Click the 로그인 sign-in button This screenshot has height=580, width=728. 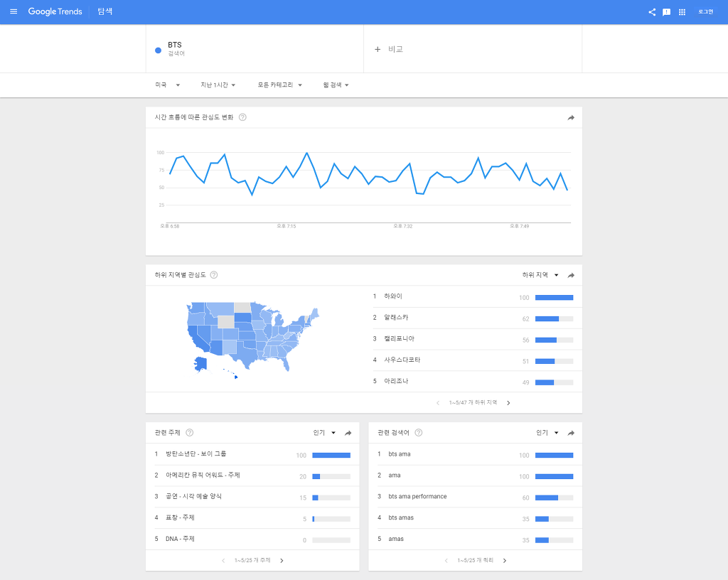(x=705, y=11)
